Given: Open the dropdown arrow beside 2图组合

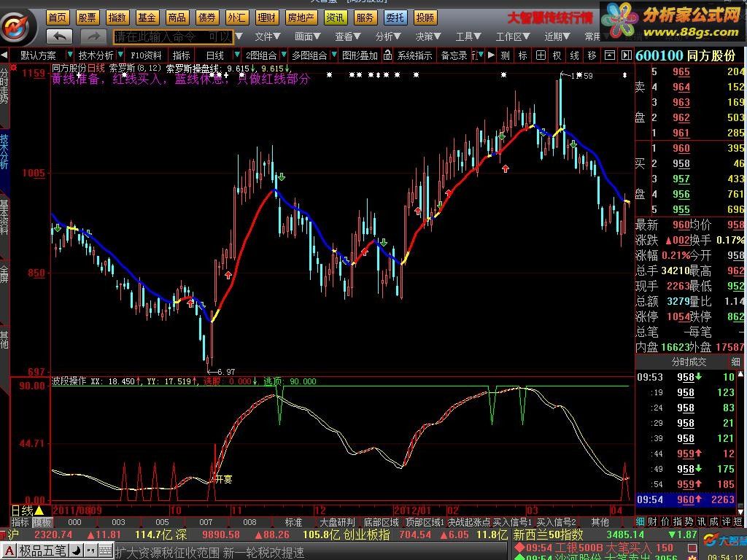Looking at the screenshot, I should tap(283, 54).
